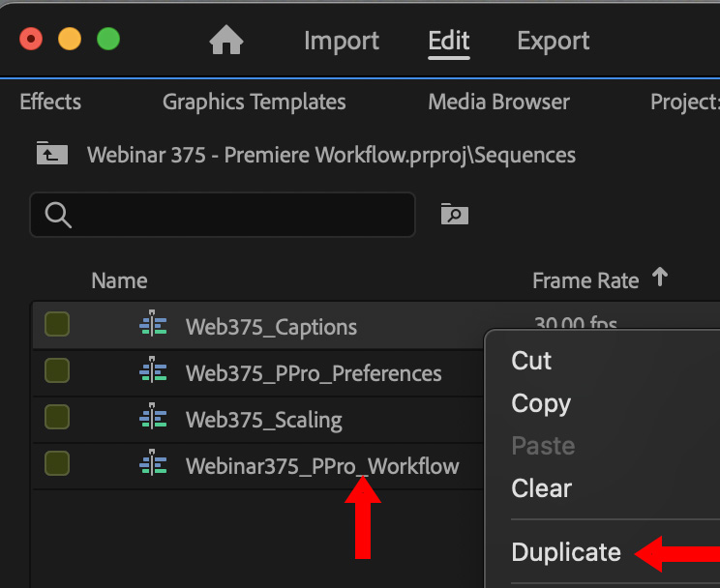Open the Export tab
The height and width of the screenshot is (588, 720).
point(554,41)
